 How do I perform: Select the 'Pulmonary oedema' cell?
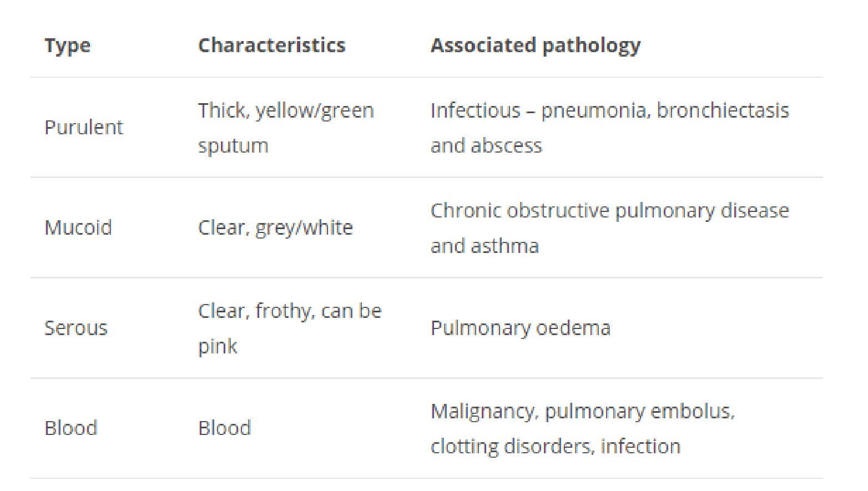coord(520,328)
